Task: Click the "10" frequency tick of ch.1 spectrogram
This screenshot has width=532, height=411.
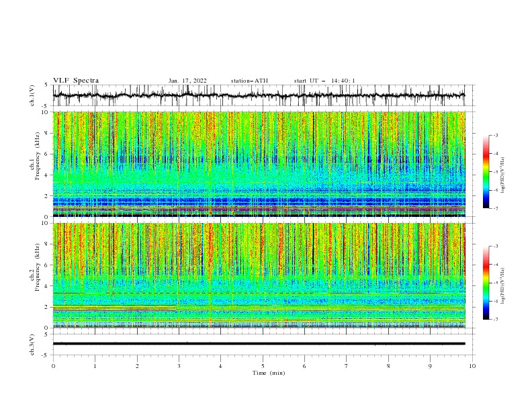Action: point(45,112)
